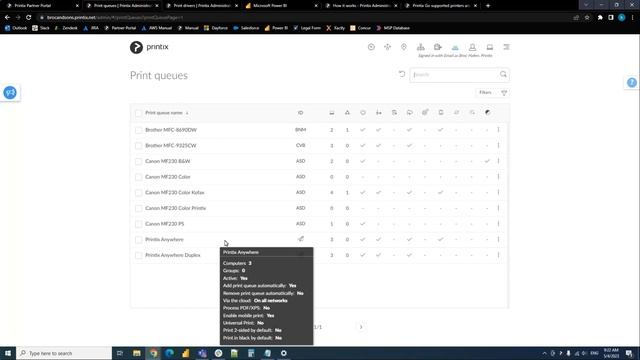This screenshot has width=640, height=360.
Task: Open File Explorer from the taskbar
Action: [x=137, y=353]
